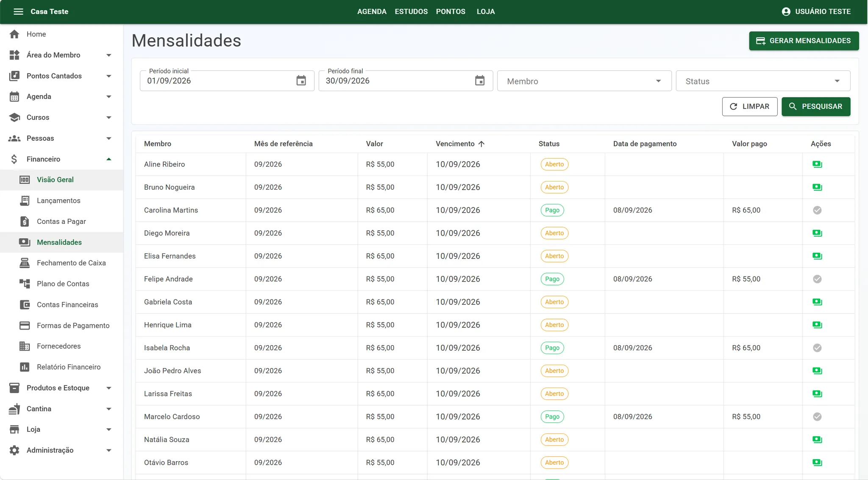Expand Produtos e Estoque section
The image size is (868, 480).
[x=61, y=388]
